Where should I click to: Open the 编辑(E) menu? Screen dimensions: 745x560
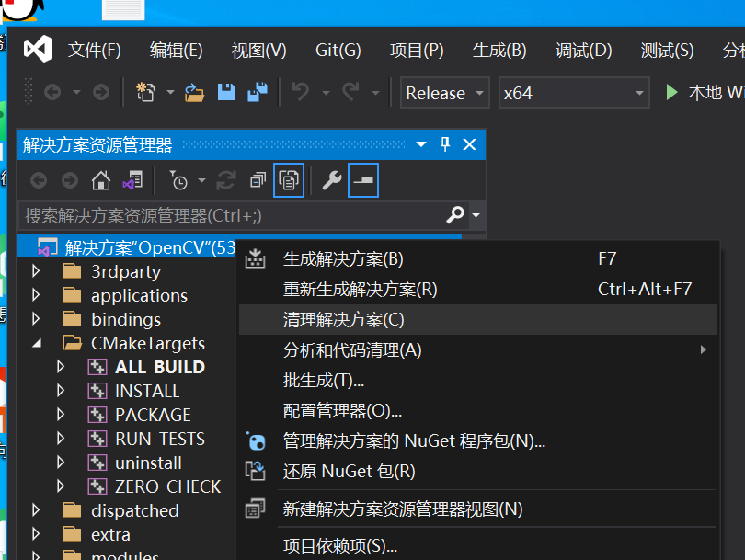(x=177, y=50)
